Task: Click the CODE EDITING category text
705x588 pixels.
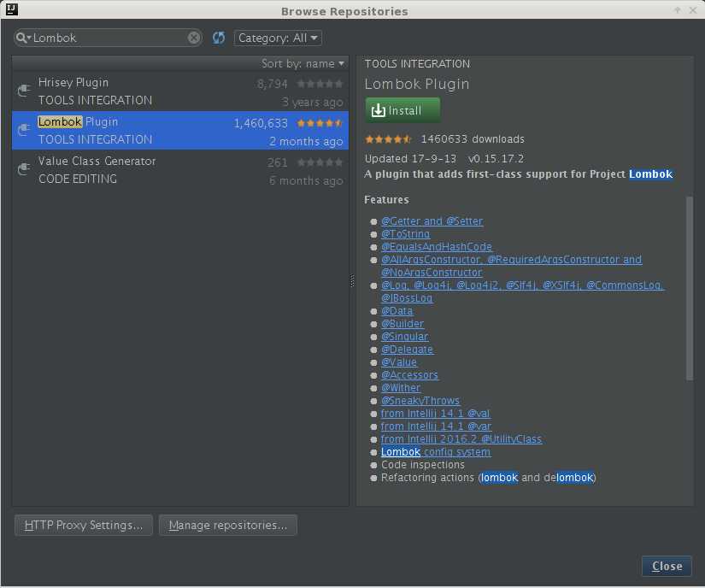Action: tap(77, 179)
